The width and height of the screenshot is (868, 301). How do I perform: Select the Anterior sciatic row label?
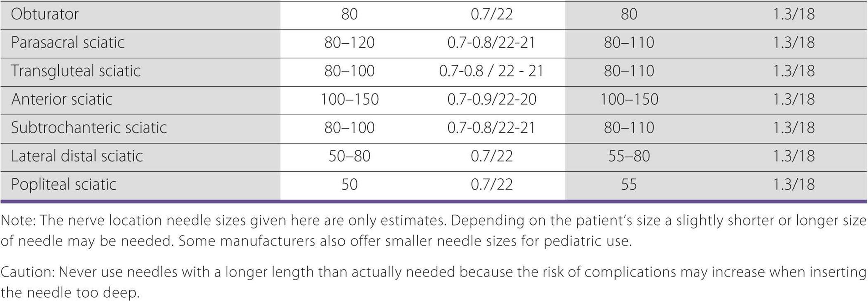pyautogui.click(x=62, y=99)
